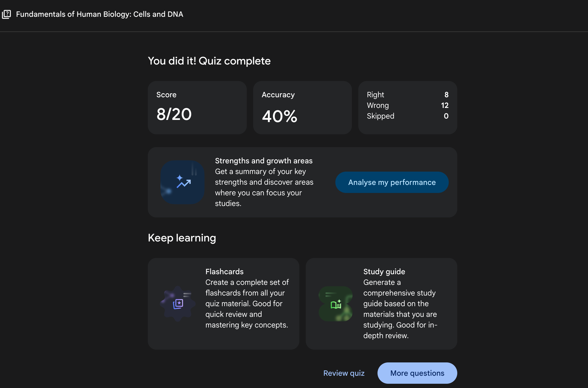
Task: Open the Flashcards card
Action: point(223,304)
